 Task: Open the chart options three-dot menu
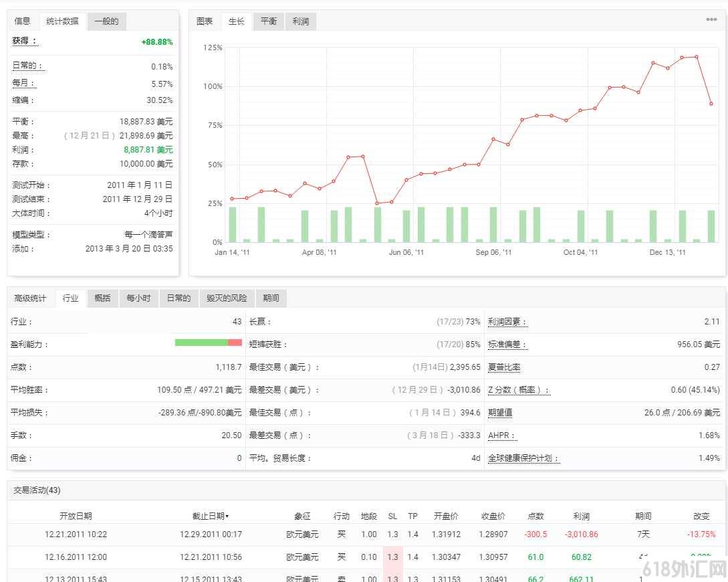711,19
